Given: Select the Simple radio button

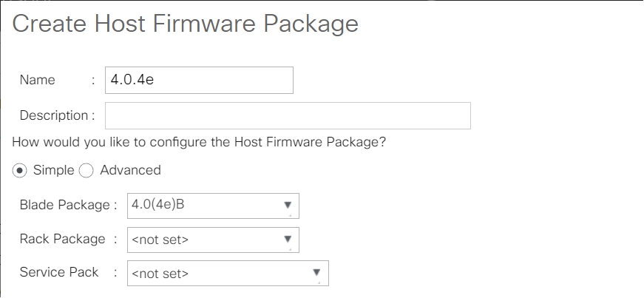Looking at the screenshot, I should [19, 171].
